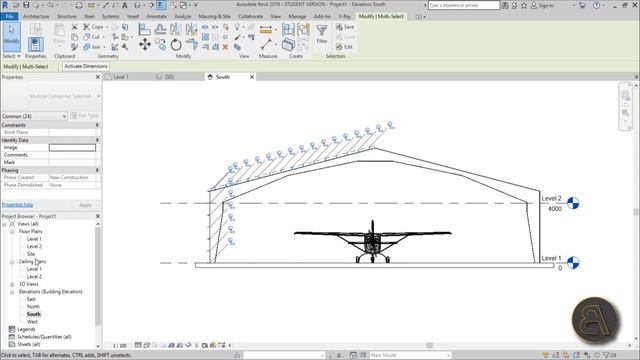Select the Modify tool
Image resolution: width=640 pixels, height=360 pixels.
pyautogui.click(x=11, y=37)
